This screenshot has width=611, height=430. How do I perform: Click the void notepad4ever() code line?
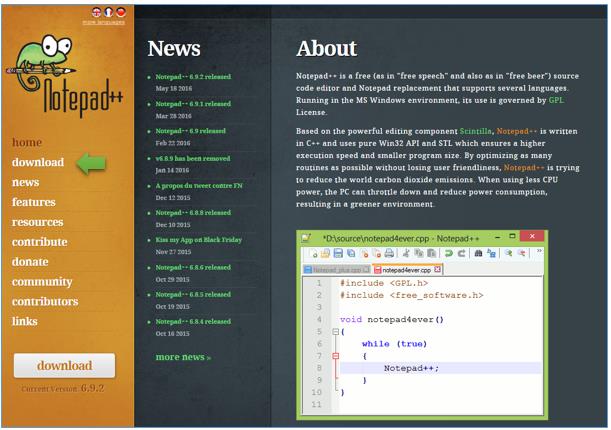392,320
